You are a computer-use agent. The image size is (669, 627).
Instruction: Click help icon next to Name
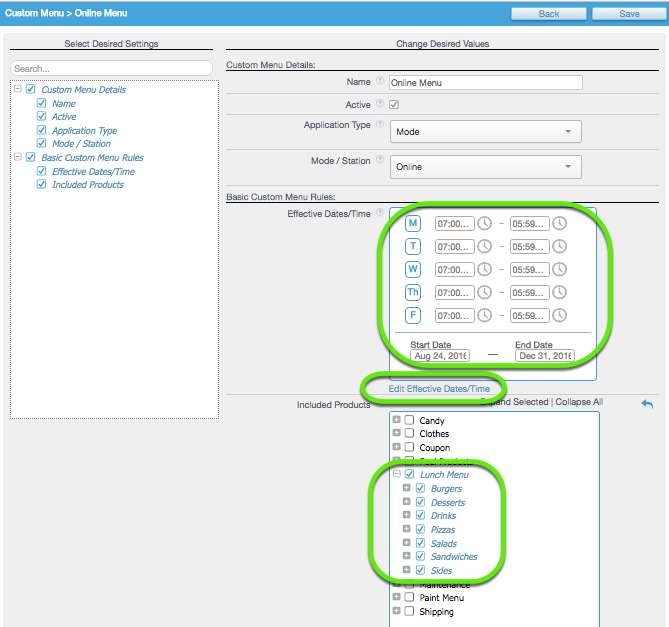pyautogui.click(x=380, y=82)
